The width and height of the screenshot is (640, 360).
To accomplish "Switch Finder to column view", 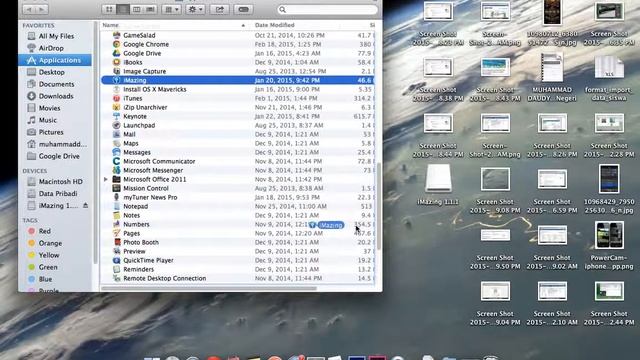I will 137,9.
